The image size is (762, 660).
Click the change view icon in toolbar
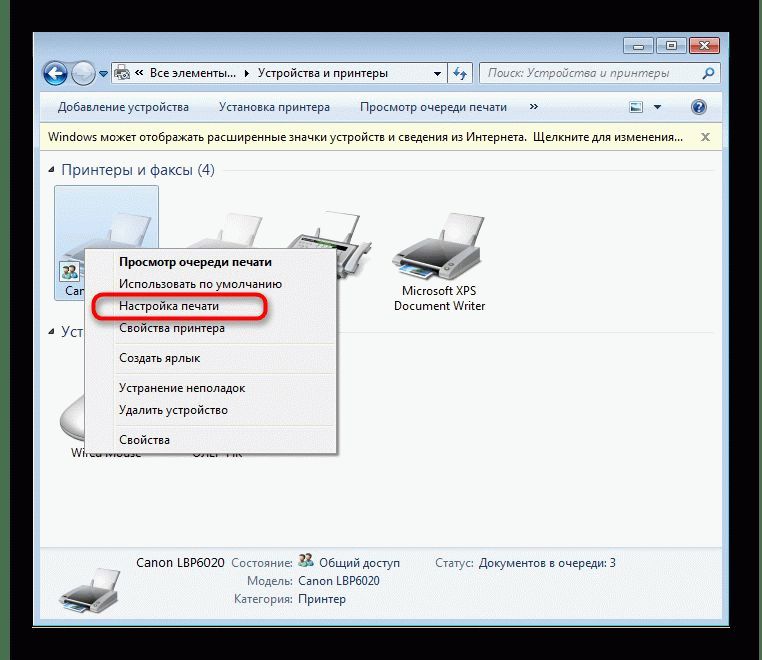636,107
